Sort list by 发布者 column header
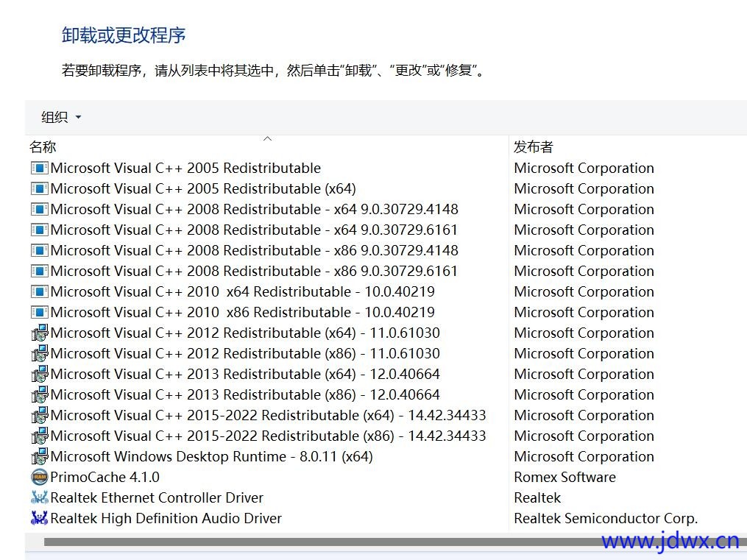The image size is (747, 560). click(x=533, y=146)
